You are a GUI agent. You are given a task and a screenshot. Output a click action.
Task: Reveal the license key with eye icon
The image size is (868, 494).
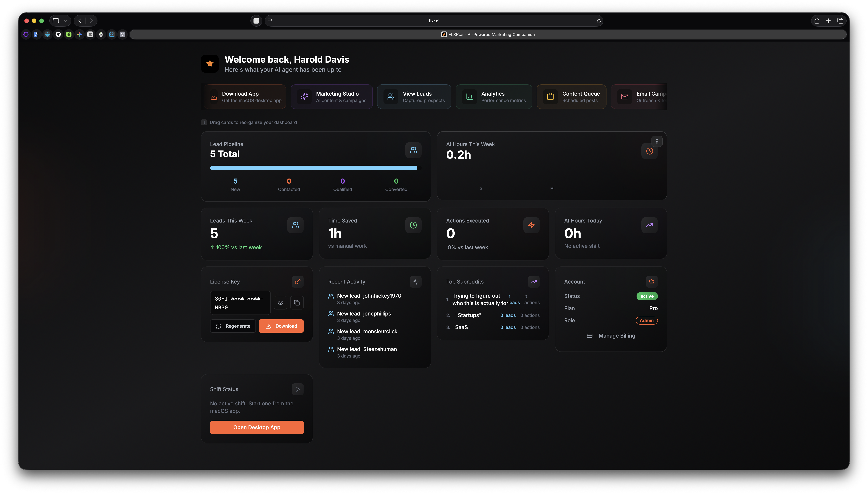[x=280, y=303]
